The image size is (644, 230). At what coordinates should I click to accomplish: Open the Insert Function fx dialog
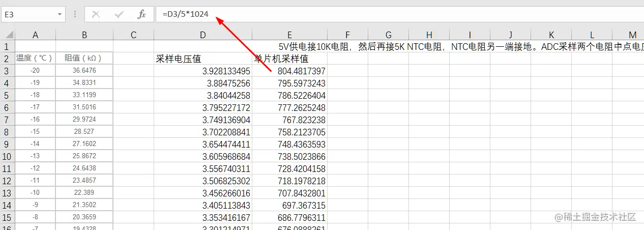[142, 14]
